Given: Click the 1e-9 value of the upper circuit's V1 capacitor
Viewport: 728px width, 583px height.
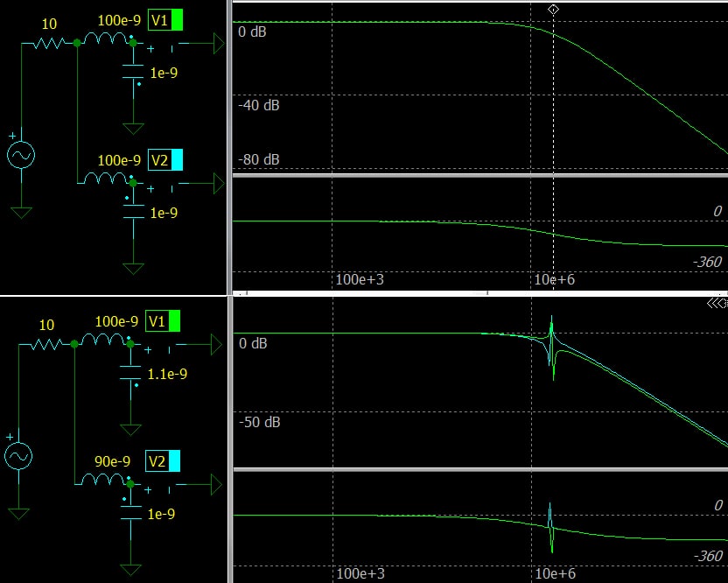Looking at the screenshot, I should [164, 73].
